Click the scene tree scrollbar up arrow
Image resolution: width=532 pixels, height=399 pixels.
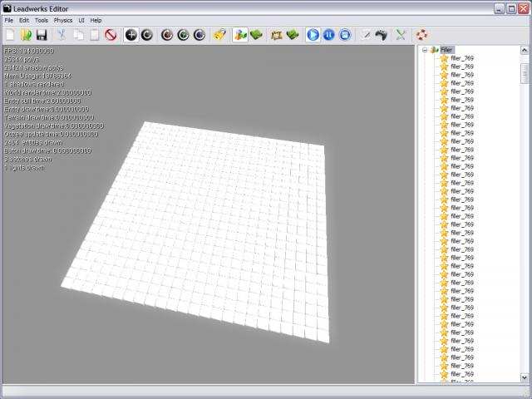pos(525,51)
